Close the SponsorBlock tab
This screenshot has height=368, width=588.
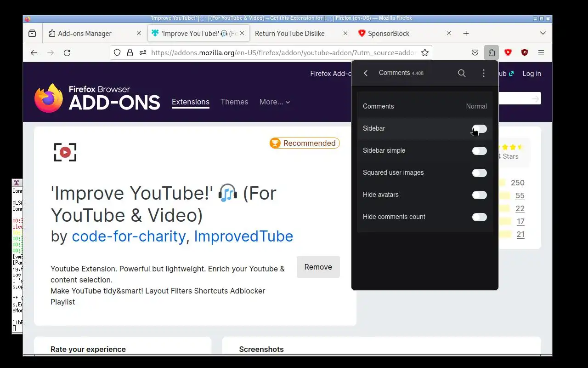pos(449,33)
